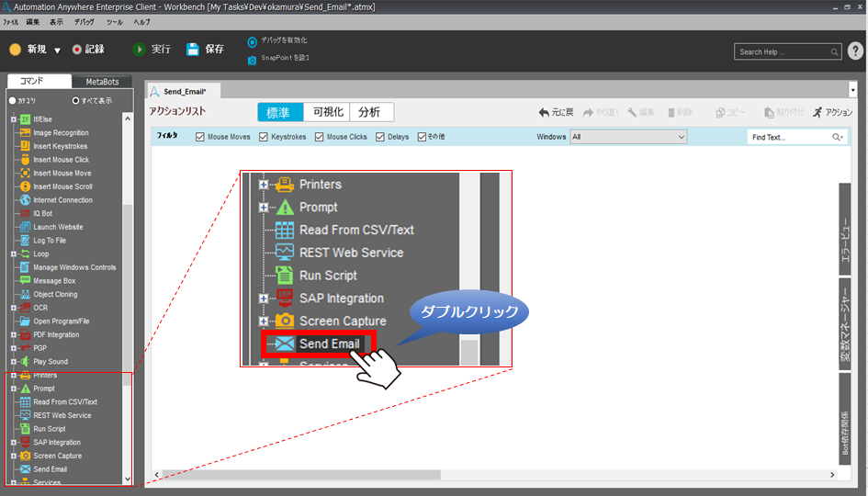Select the すべて表示 radio button
868x496 pixels.
point(76,101)
